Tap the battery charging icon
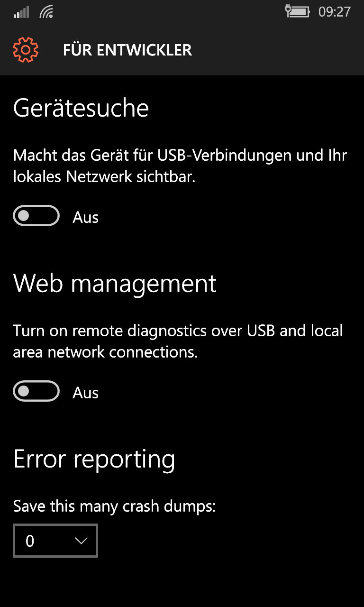The height and width of the screenshot is (607, 364). [298, 11]
